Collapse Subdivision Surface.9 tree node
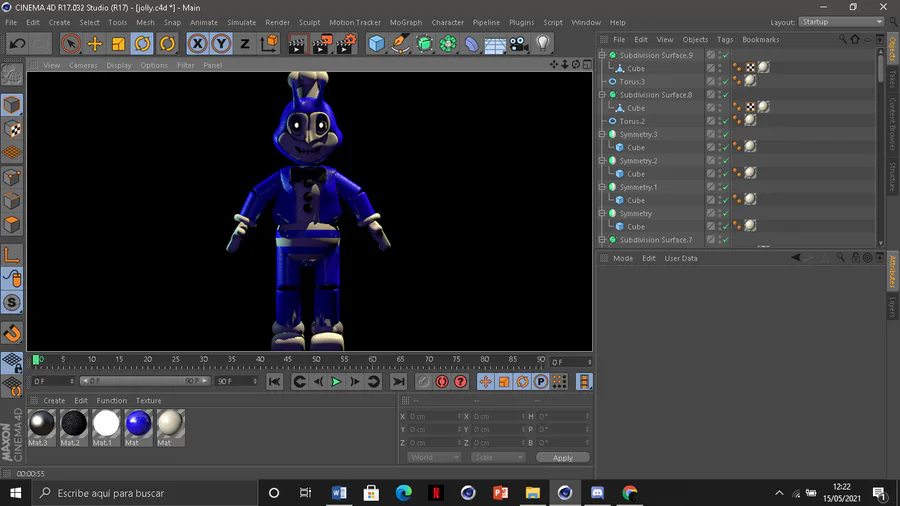Image resolution: width=900 pixels, height=506 pixels. point(602,55)
